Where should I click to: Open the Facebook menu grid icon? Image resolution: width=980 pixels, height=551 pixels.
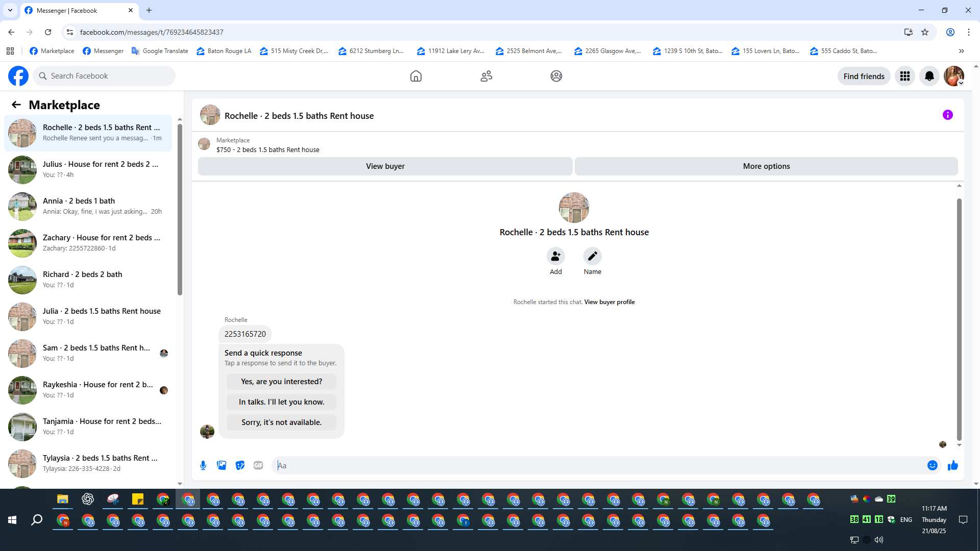[x=904, y=77]
